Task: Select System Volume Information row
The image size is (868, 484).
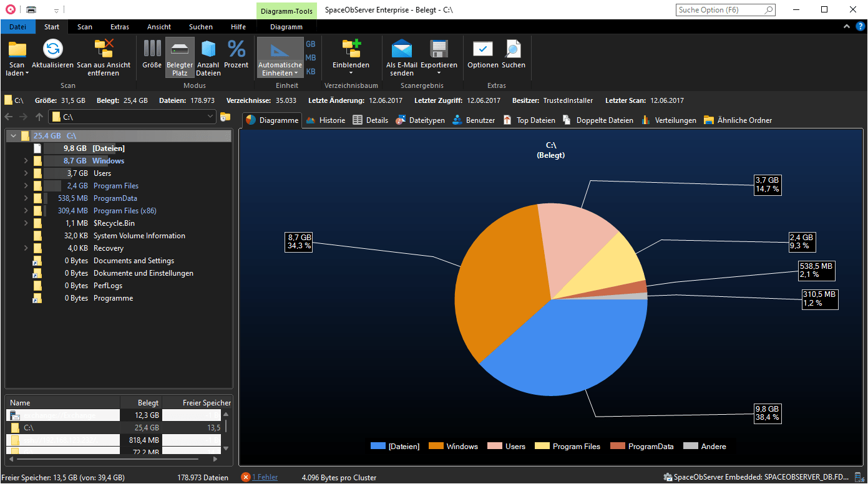Action: coord(119,236)
